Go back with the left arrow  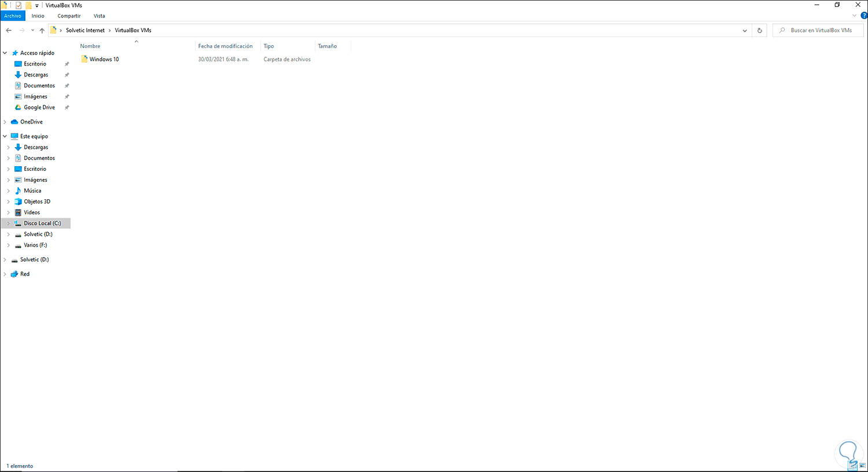[x=9, y=30]
